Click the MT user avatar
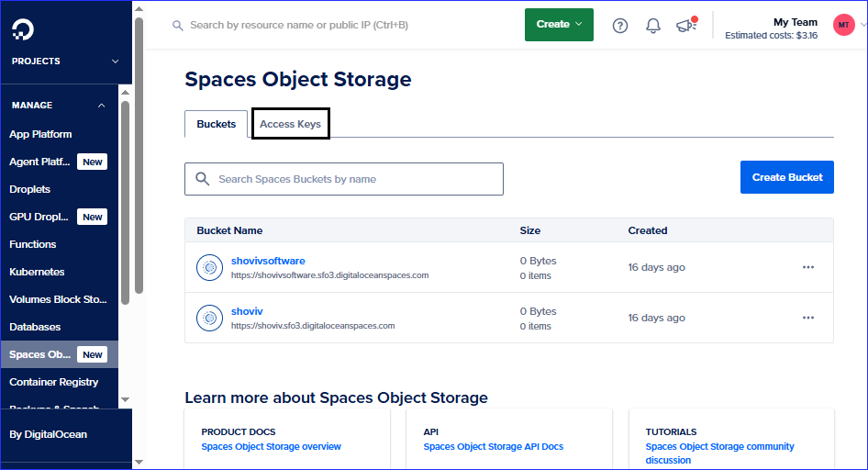This screenshot has height=470, width=868. 843,25
